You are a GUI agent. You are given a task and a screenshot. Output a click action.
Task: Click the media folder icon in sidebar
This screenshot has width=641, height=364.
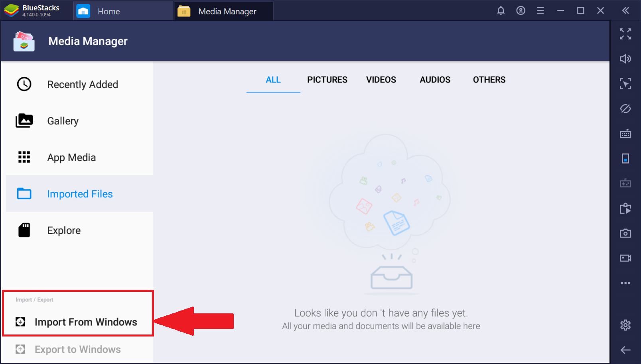click(x=625, y=208)
